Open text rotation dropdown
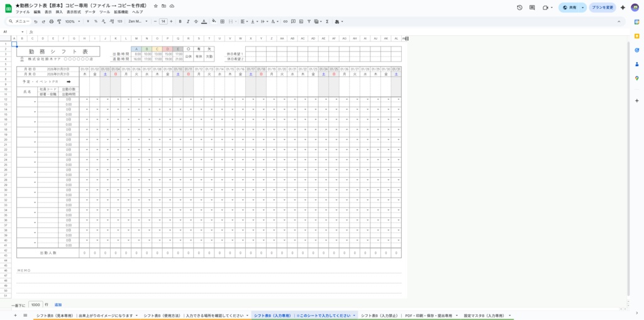The height and width of the screenshot is (320, 644). pos(275,21)
